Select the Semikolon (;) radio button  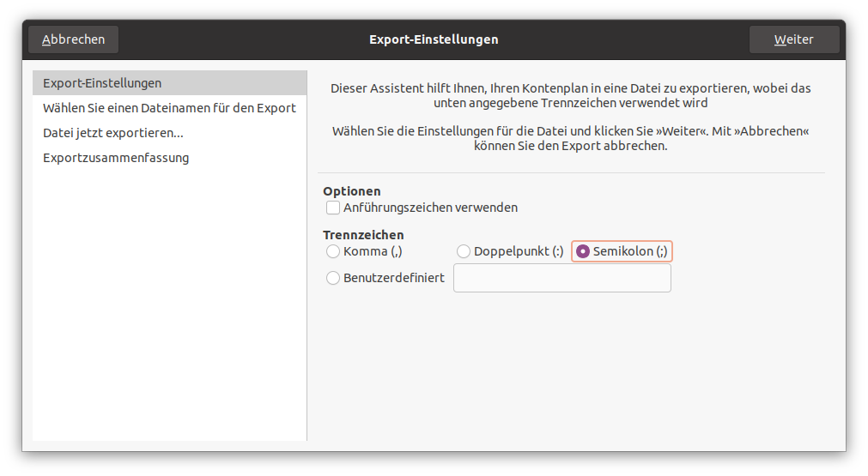(x=583, y=251)
